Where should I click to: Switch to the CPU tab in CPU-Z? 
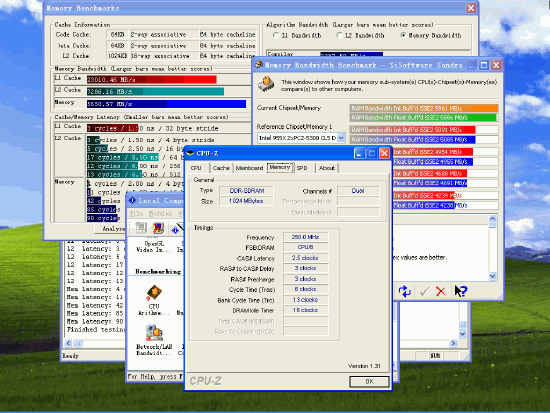[196, 168]
